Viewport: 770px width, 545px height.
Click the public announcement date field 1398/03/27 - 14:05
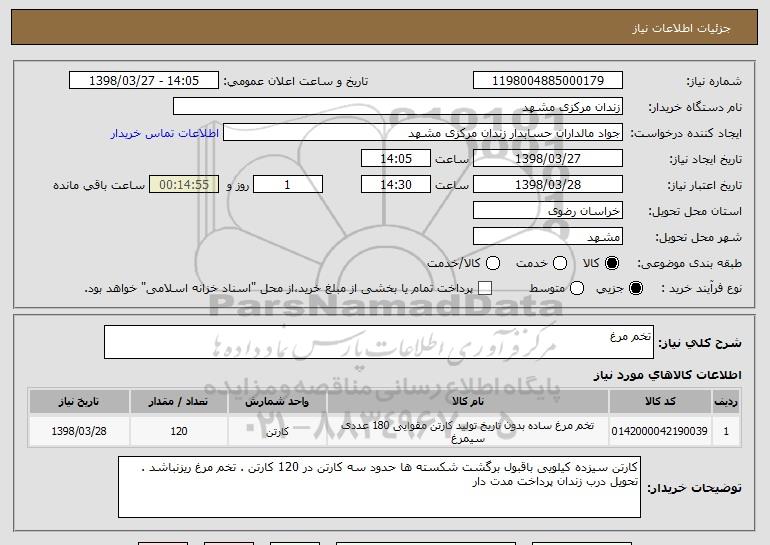click(144, 81)
